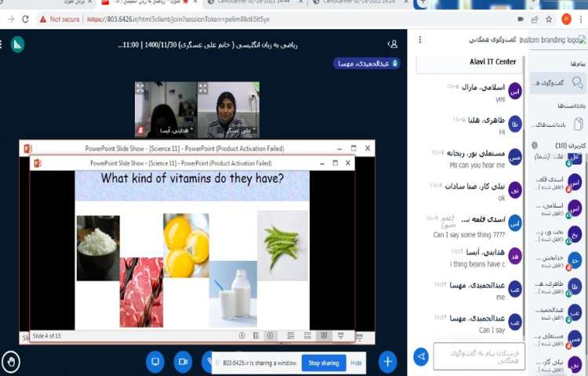Click the talking user badge with microphone
This screenshot has width=588, height=376.
(x=366, y=63)
